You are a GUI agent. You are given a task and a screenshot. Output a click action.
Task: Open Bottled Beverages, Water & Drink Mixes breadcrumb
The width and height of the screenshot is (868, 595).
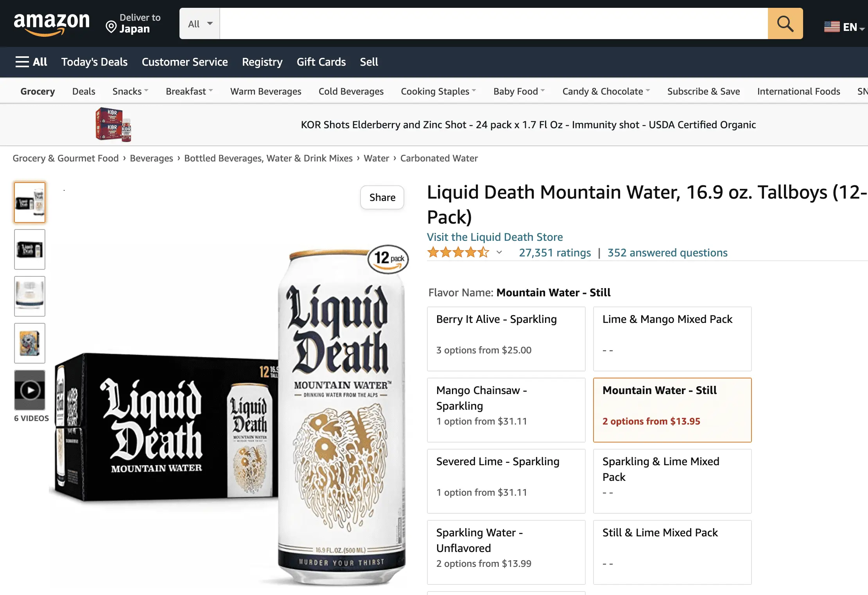(x=268, y=158)
